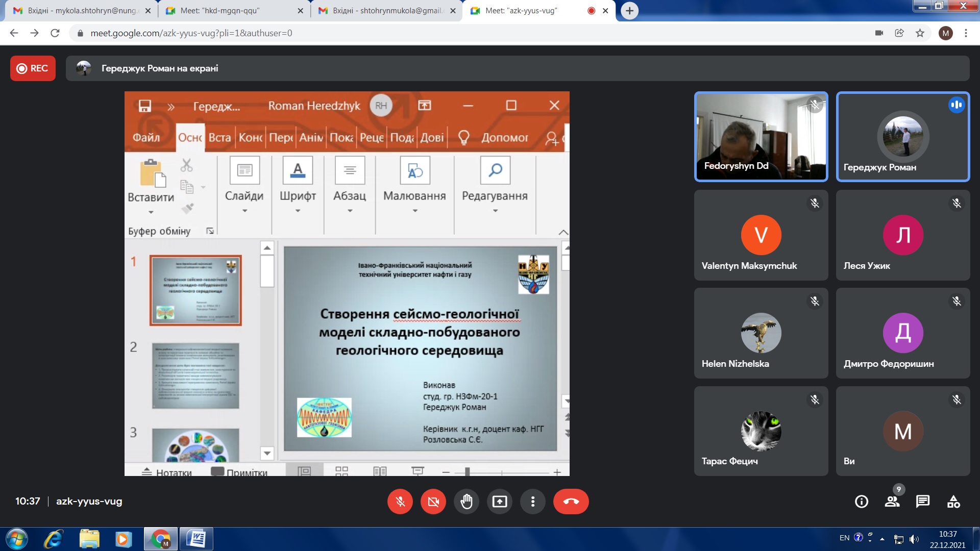Viewport: 980px width, 551px height.
Task: Open meeting details info icon
Action: [861, 502]
